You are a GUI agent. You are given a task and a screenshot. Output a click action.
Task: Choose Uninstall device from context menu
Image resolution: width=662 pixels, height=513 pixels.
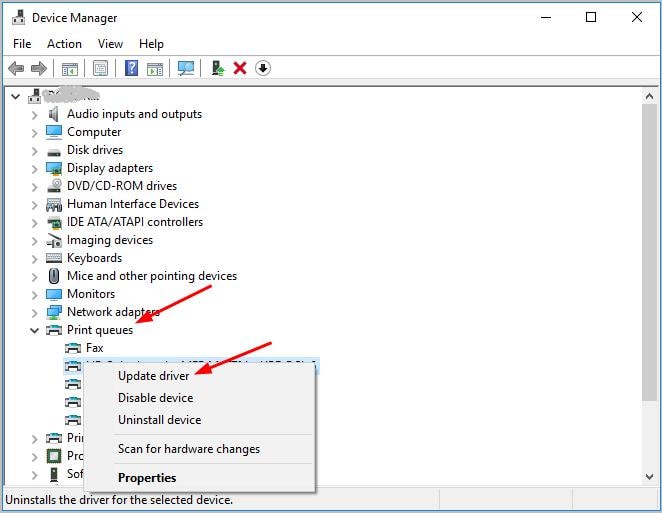click(x=200, y=420)
